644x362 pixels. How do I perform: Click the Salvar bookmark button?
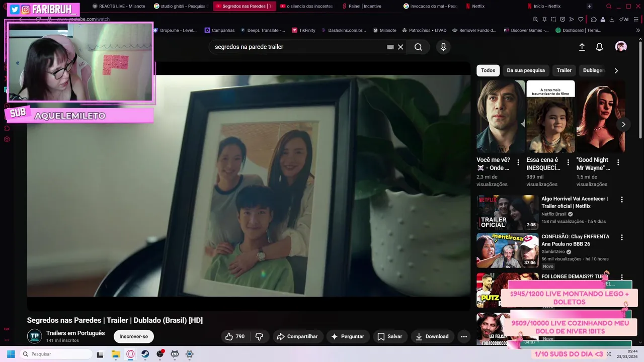390,336
